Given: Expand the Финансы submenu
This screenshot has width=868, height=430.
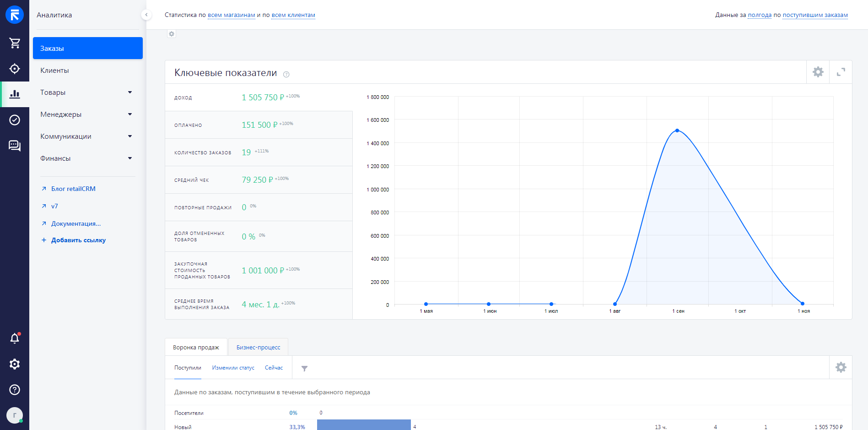Looking at the screenshot, I should (x=130, y=158).
